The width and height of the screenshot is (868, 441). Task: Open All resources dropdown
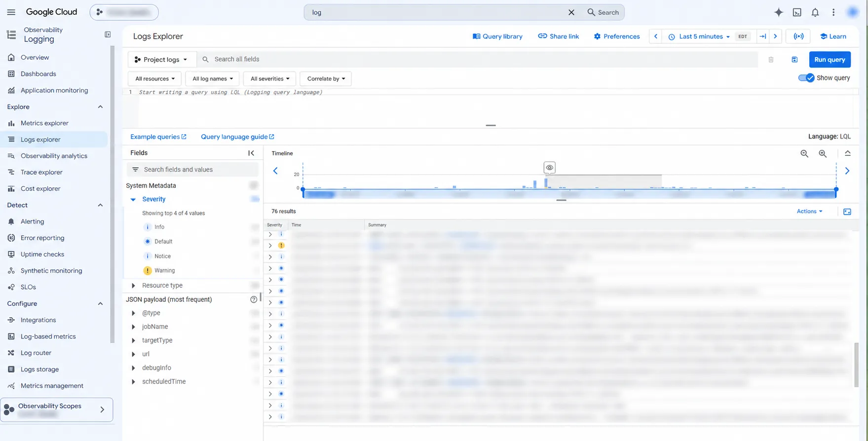coord(155,79)
